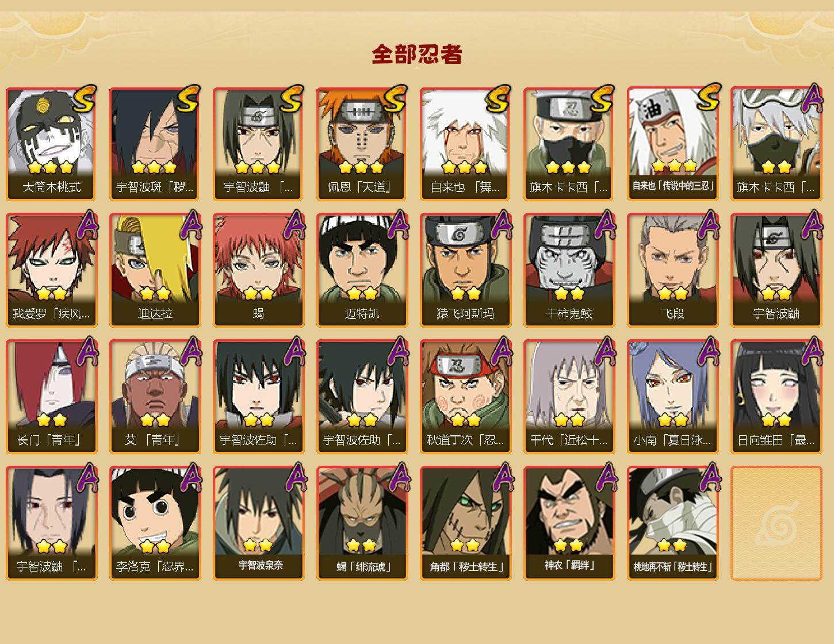Click the S rank badge on 大筒木桃式
The height and width of the screenshot is (644, 834).
point(85,99)
